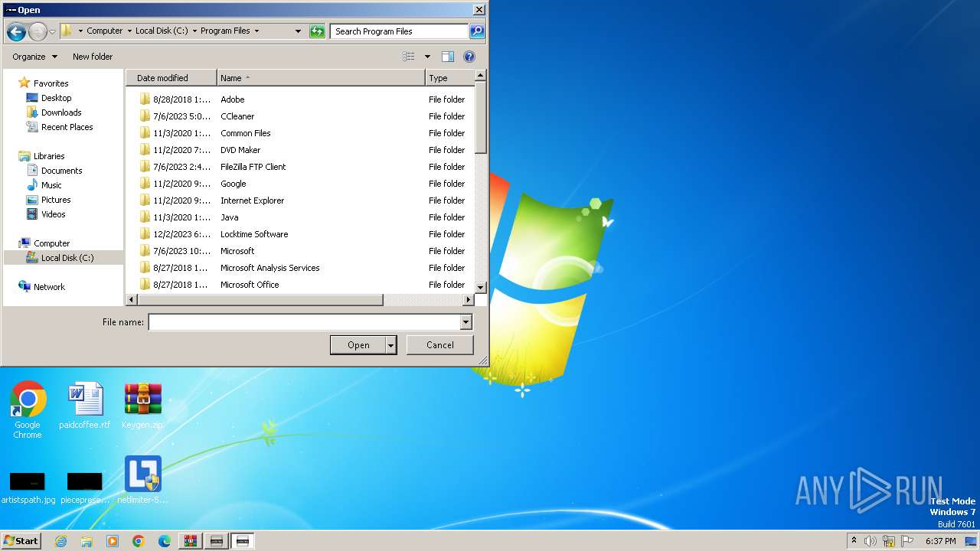Select the Adobe folder icon
This screenshot has width=980, height=551.
tap(145, 99)
